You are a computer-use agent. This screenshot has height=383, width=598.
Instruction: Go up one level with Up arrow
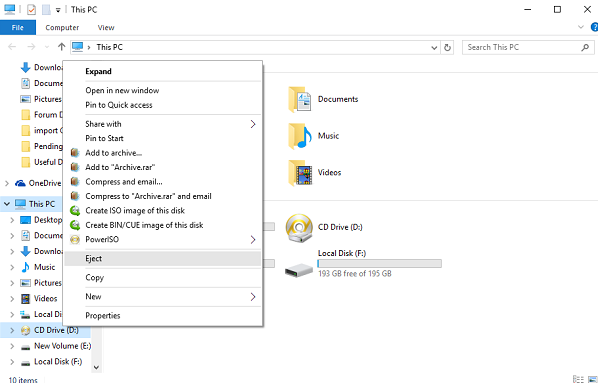pyautogui.click(x=61, y=47)
